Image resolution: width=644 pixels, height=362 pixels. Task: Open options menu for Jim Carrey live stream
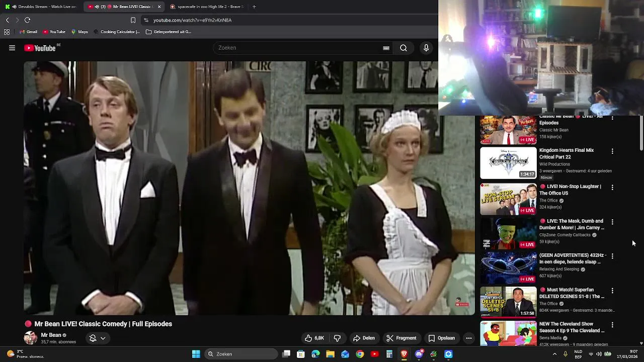pos(612,222)
